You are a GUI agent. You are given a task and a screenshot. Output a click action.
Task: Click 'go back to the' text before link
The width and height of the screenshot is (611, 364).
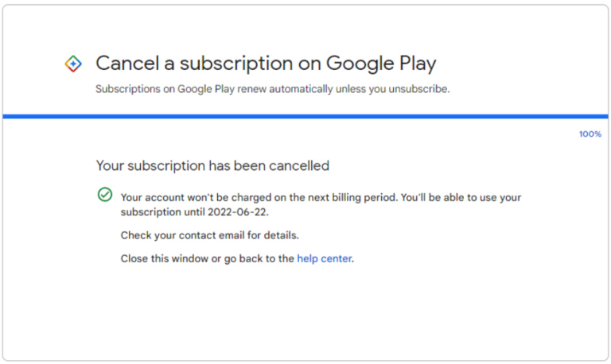(x=259, y=259)
